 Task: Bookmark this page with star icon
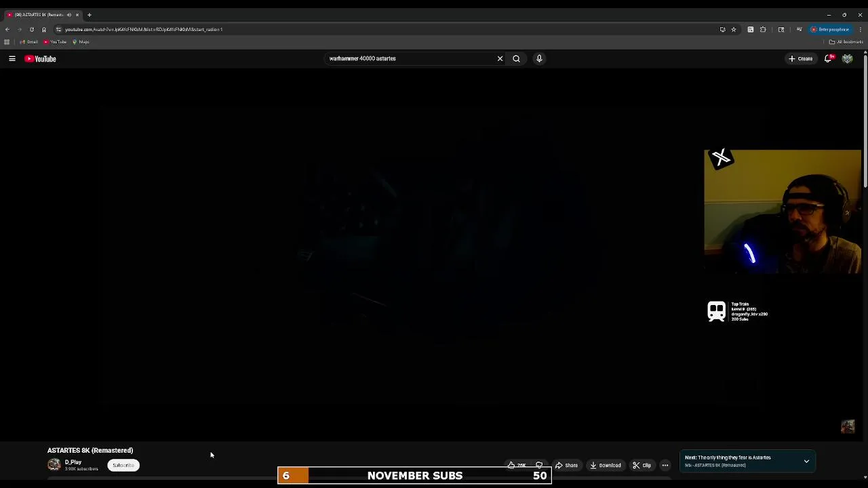pyautogui.click(x=734, y=30)
